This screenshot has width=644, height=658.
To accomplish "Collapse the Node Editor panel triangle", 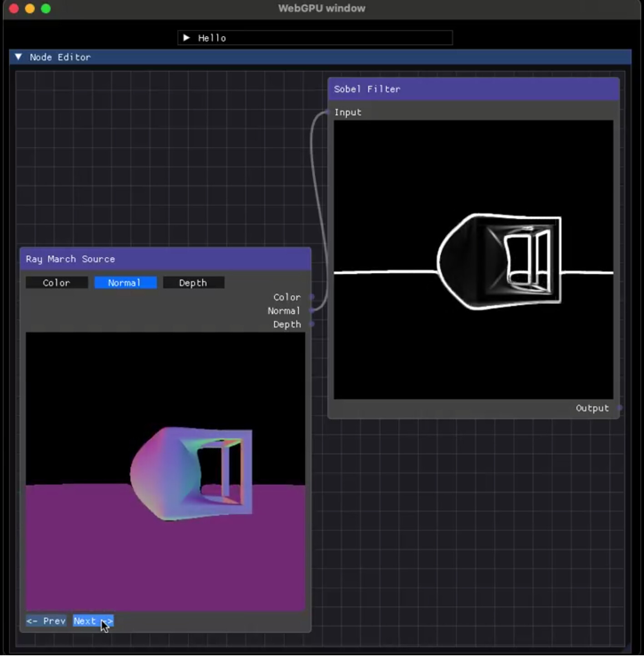I will point(18,57).
